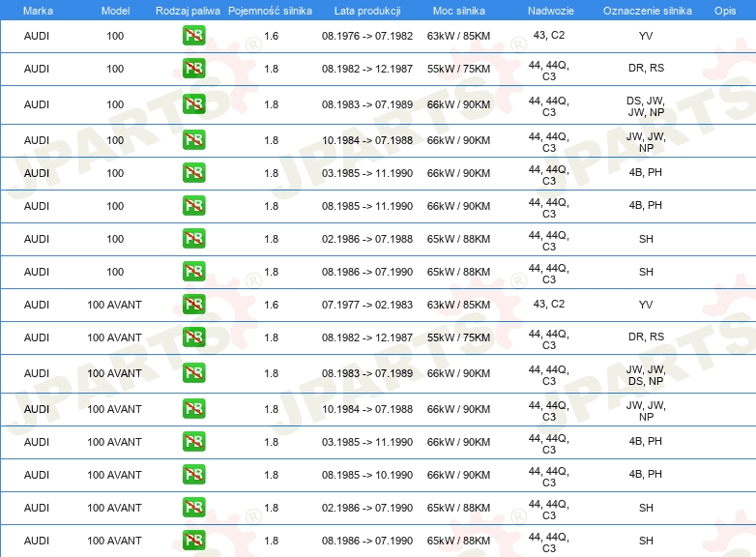Click the Marka column header
This screenshot has height=557, width=756.
tap(38, 11)
